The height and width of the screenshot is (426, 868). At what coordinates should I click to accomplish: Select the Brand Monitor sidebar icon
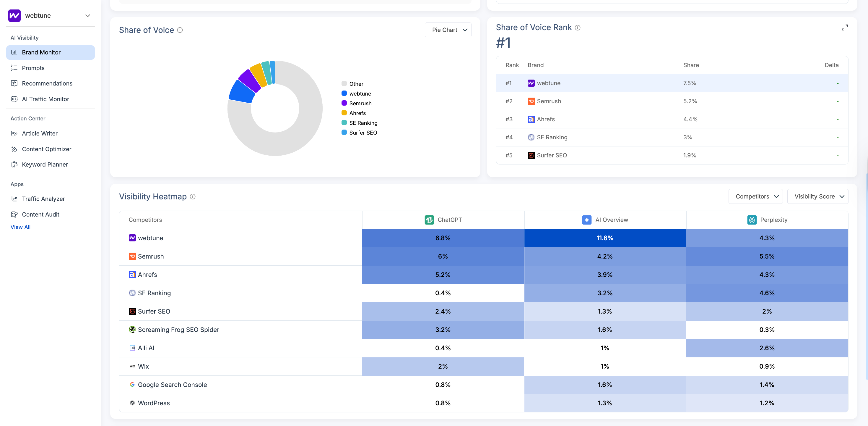tap(14, 52)
